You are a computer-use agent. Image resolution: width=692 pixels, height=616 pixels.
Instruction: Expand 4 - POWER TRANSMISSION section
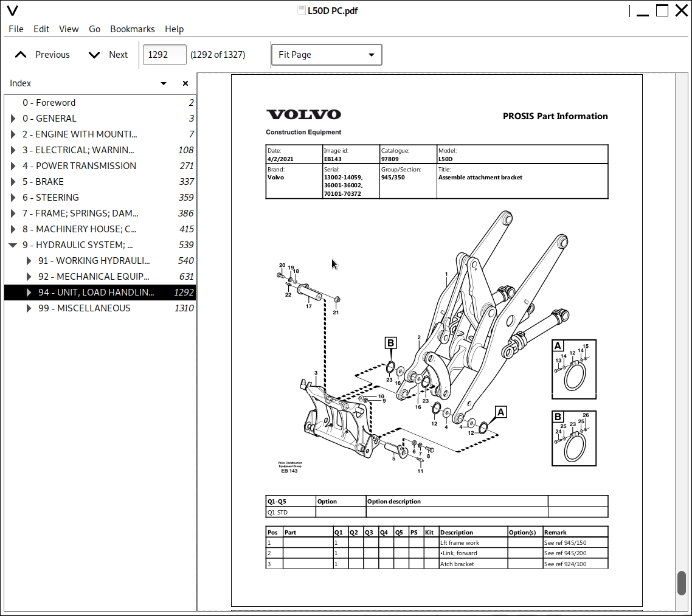click(13, 166)
